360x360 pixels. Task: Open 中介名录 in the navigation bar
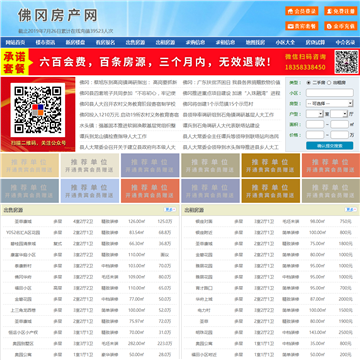coord(345,42)
